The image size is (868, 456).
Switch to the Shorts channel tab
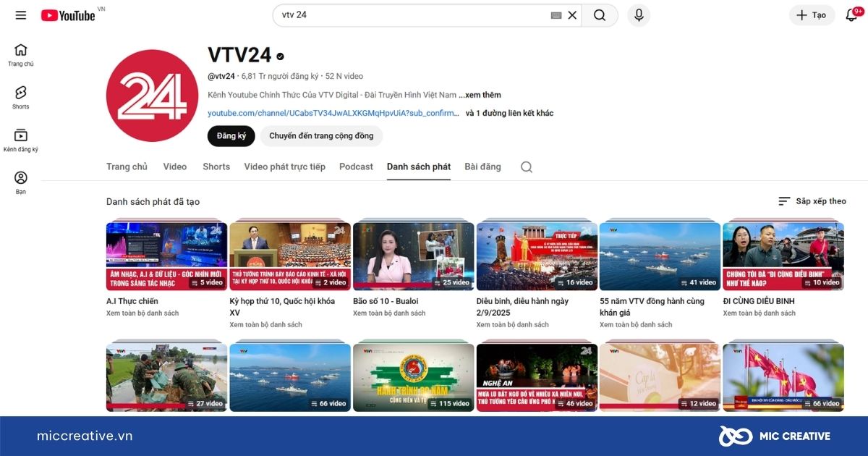[216, 166]
